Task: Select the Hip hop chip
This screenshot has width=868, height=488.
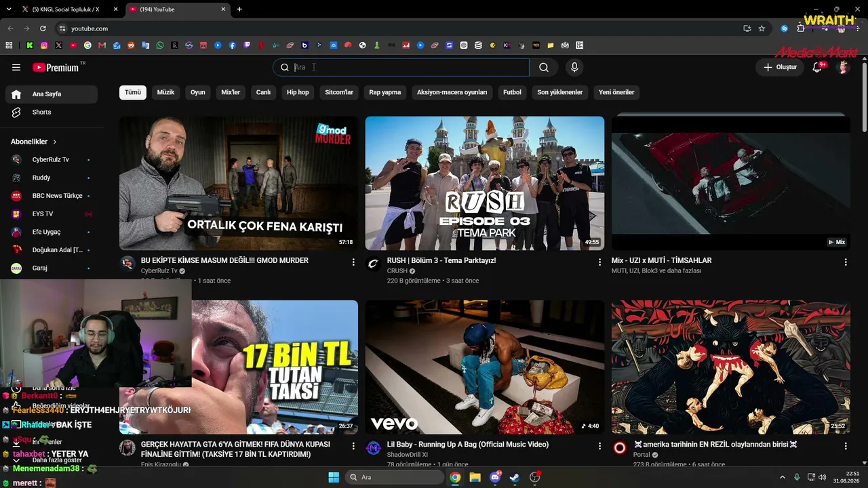Action: (x=298, y=92)
